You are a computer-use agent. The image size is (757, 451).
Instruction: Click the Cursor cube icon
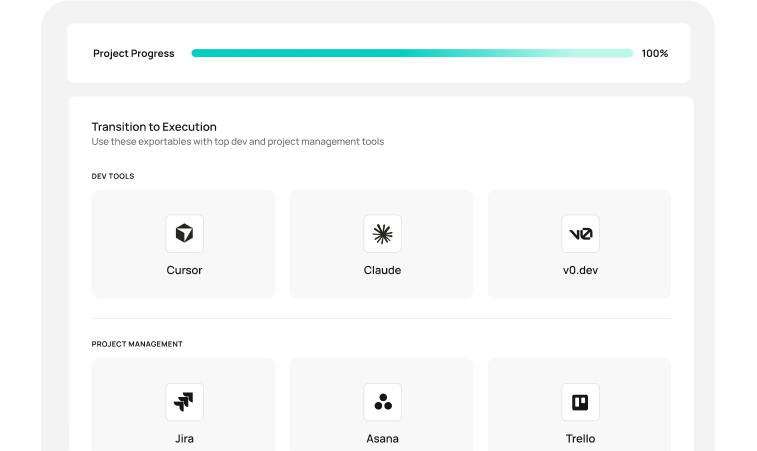(x=184, y=234)
